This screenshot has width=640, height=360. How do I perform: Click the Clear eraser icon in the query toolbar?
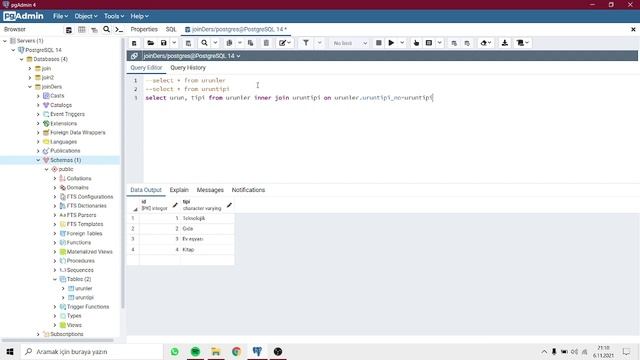click(484, 43)
